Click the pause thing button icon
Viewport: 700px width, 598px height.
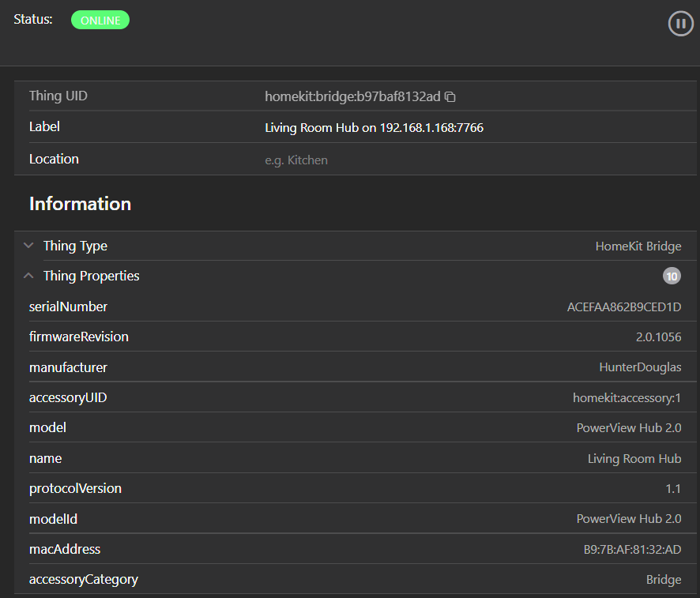(x=680, y=24)
